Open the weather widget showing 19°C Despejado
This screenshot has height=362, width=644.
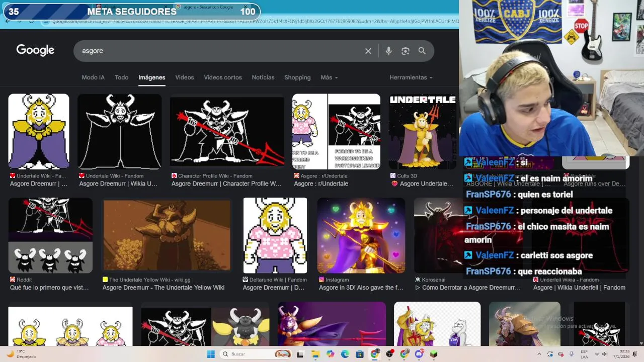(21, 354)
